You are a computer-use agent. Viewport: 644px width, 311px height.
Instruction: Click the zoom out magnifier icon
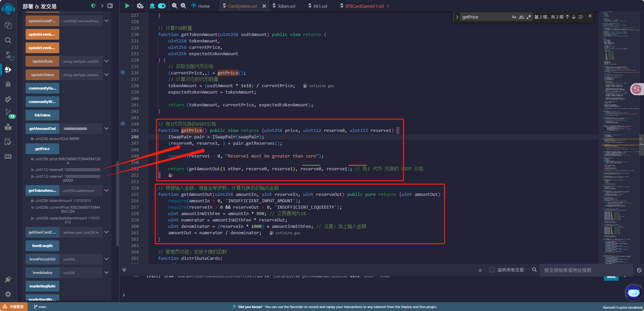click(x=174, y=6)
